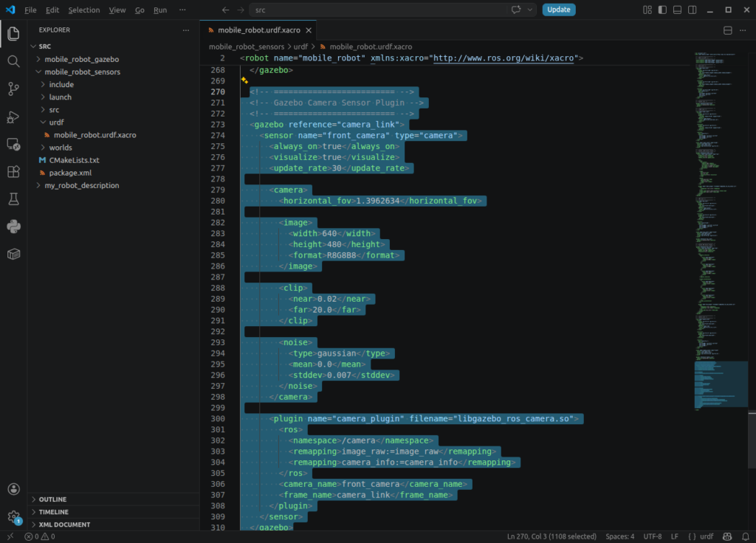
Task: Expand the src subfolder
Action: pos(43,110)
